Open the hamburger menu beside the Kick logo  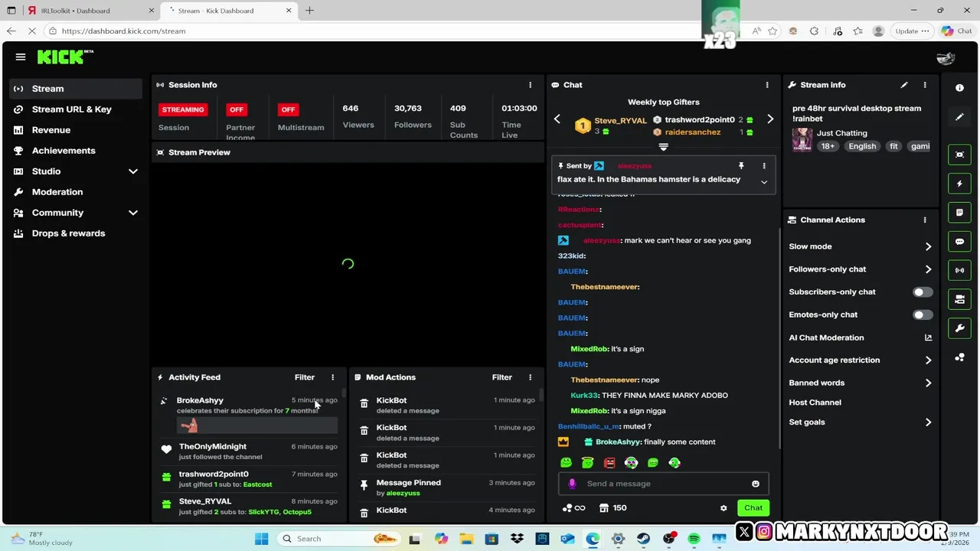21,57
